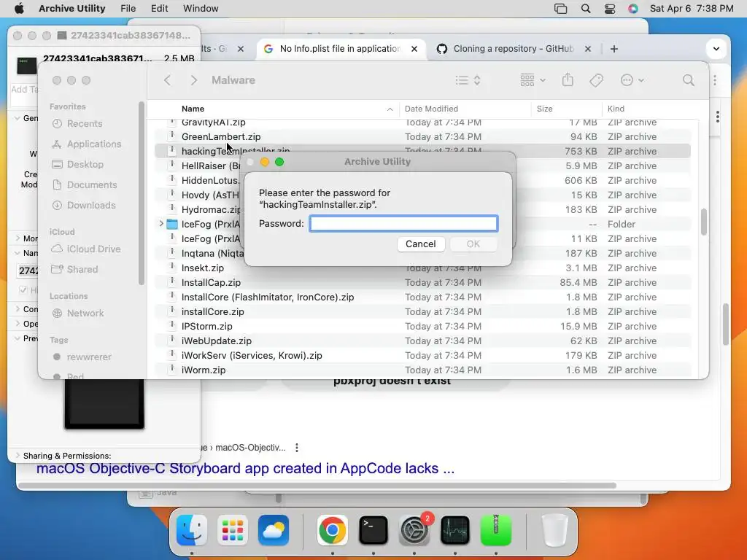This screenshot has height=560, width=747.
Task: Click the Password input field
Action: pos(403,223)
